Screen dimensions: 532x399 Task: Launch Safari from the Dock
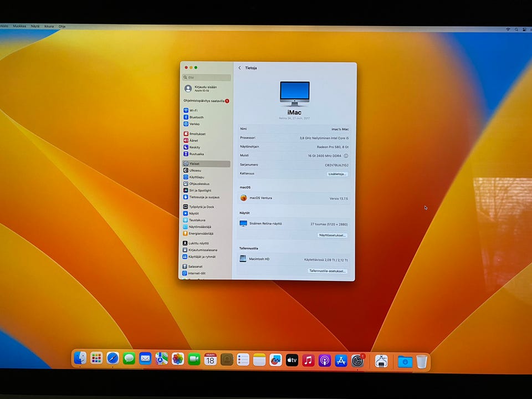(x=112, y=359)
